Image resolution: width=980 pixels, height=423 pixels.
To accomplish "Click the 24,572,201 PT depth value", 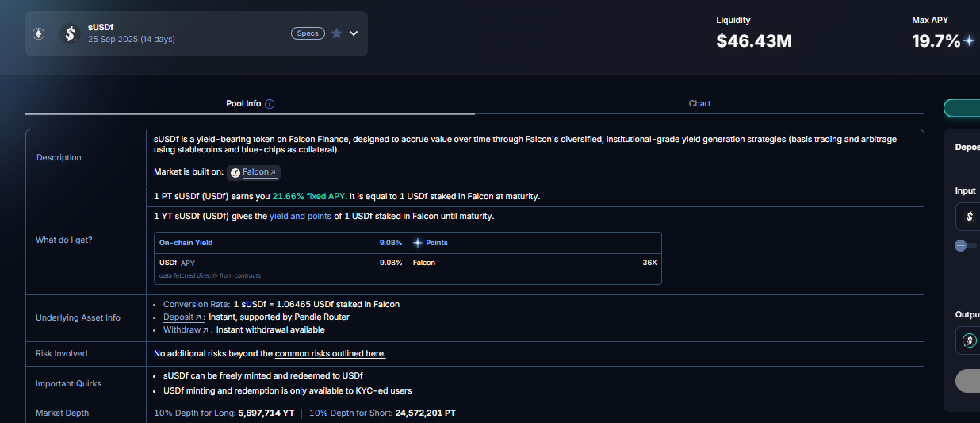I will point(426,413).
